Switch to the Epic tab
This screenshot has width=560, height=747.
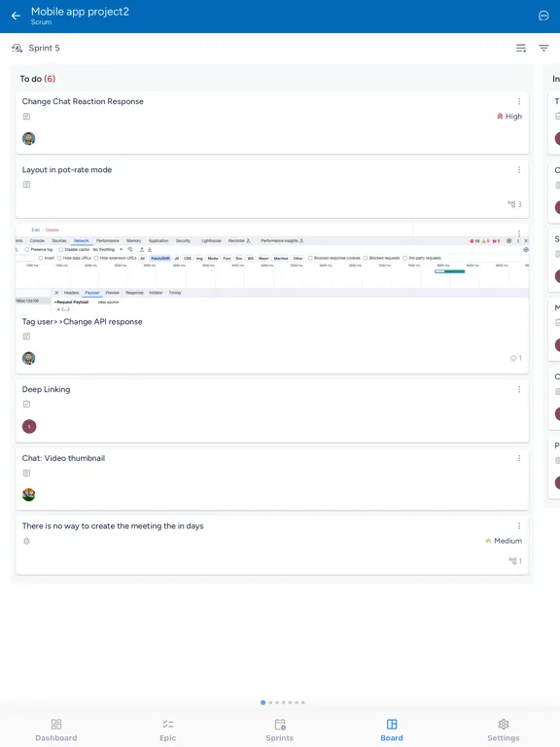167,729
